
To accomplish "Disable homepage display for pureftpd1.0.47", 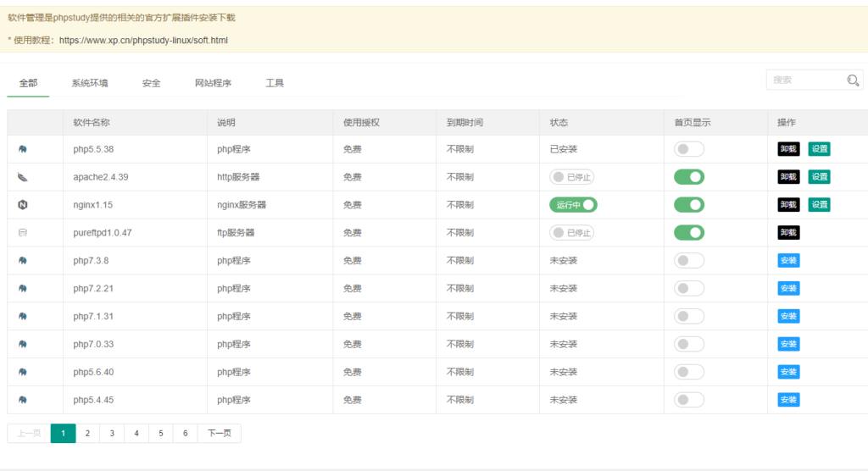I will coord(688,232).
